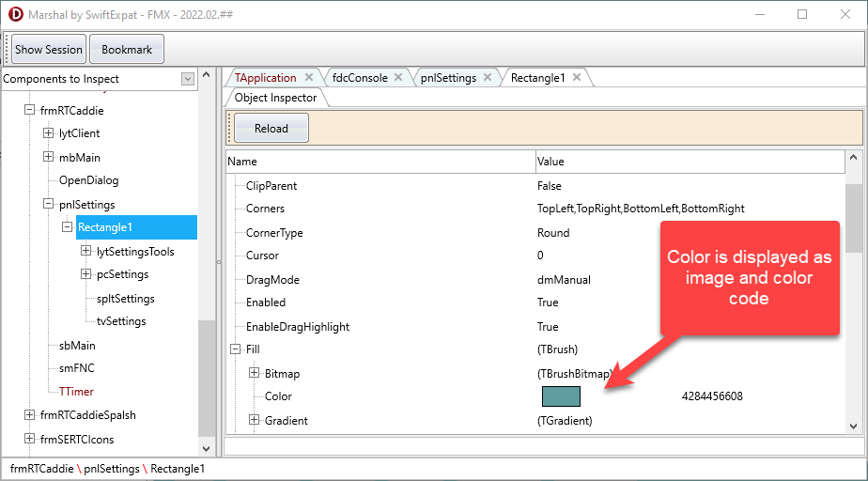Expand the Bitmap property
This screenshot has height=481, width=868.
254,373
